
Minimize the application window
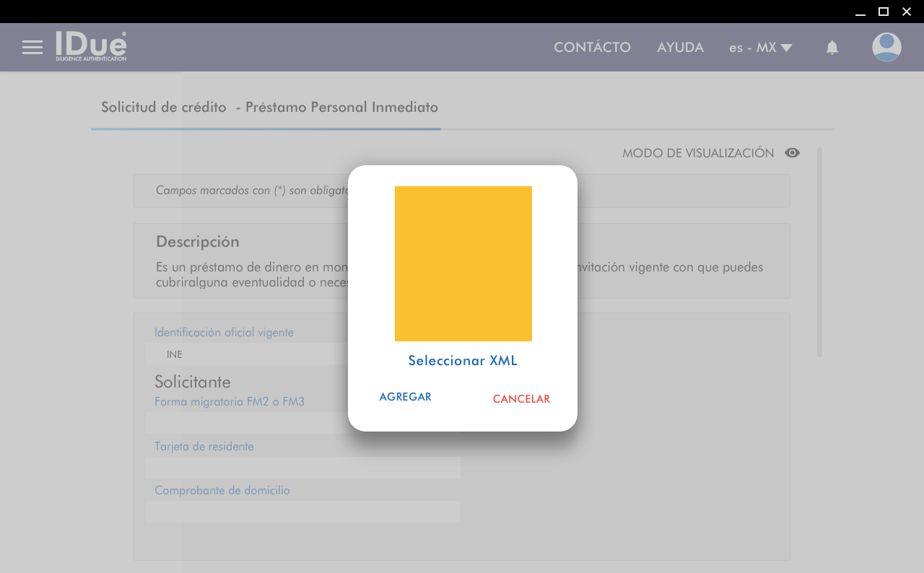click(x=860, y=12)
